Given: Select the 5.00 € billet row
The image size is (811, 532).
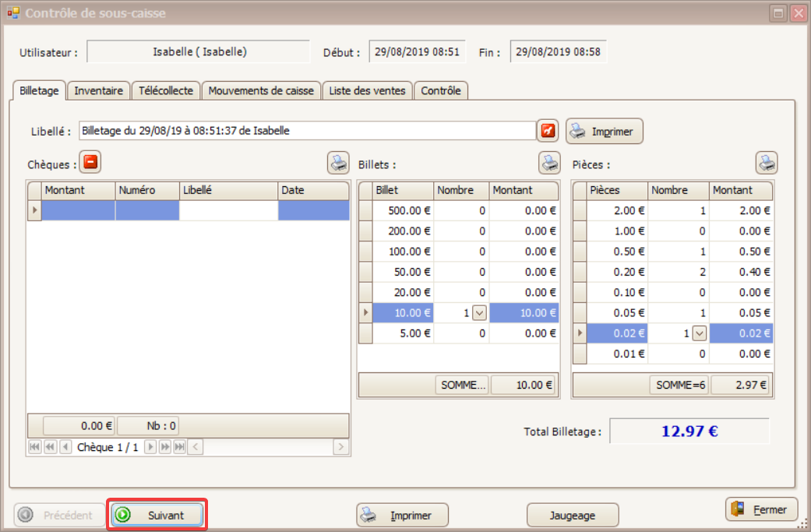Looking at the screenshot, I should click(459, 333).
